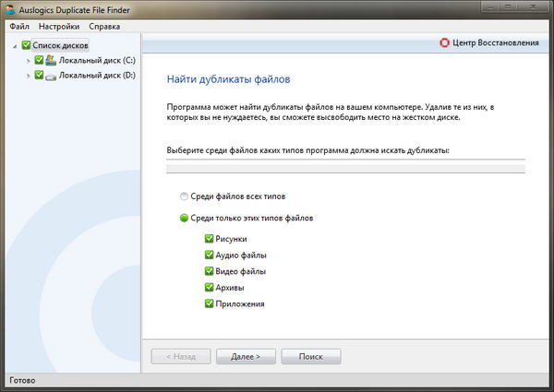Viewport: 554px width, 392px height.
Task: Select the Среди файлов всех типов radio
Action: (184, 196)
